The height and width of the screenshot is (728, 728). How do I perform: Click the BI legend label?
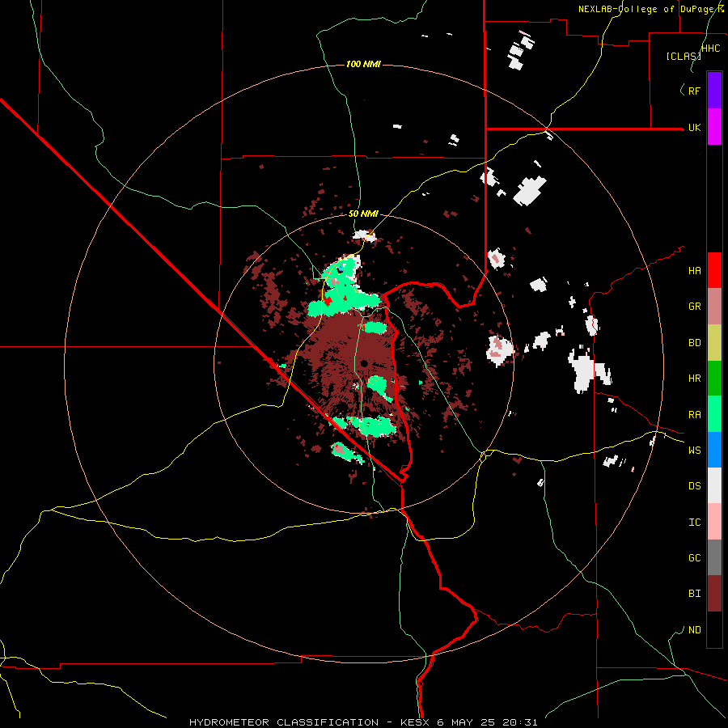695,594
